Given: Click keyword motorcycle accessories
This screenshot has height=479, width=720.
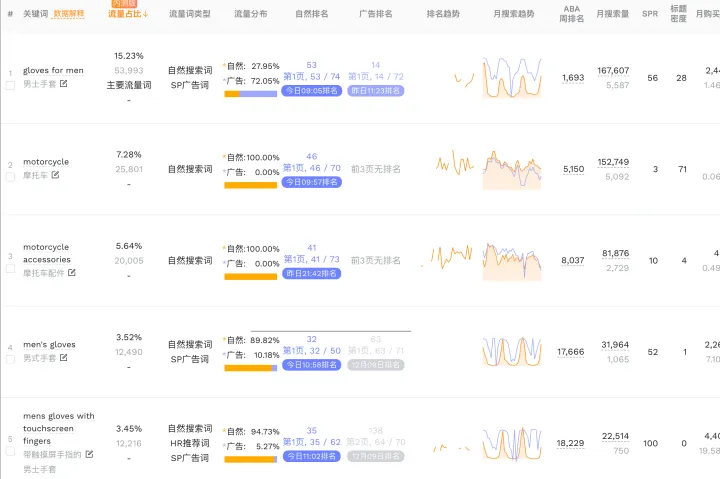Looking at the screenshot, I should click(x=47, y=253).
